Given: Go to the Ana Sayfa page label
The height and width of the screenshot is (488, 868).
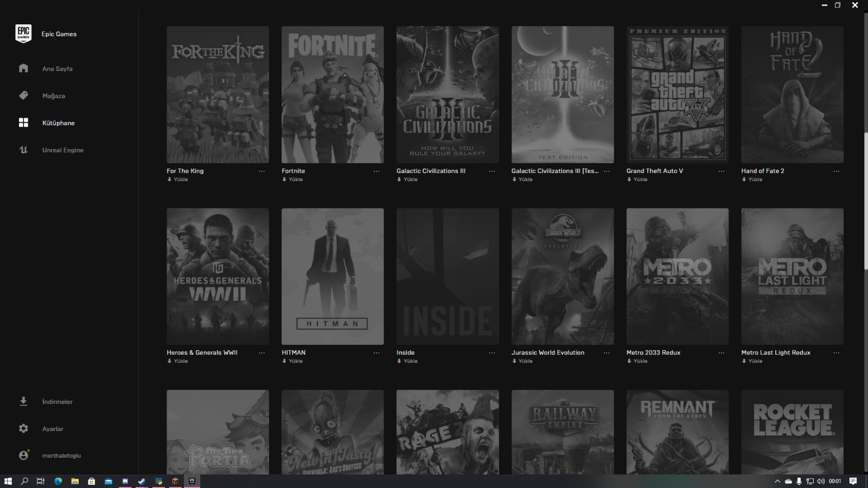Looking at the screenshot, I should pos(58,69).
